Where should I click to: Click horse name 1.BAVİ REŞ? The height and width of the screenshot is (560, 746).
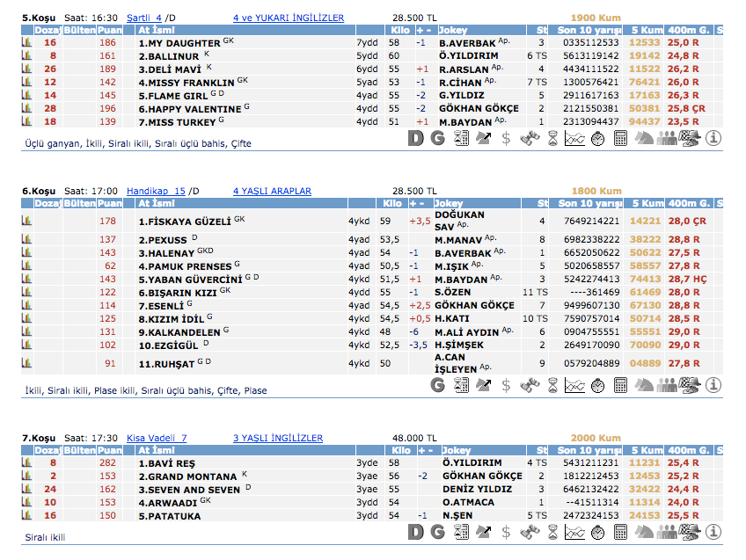[x=167, y=462]
